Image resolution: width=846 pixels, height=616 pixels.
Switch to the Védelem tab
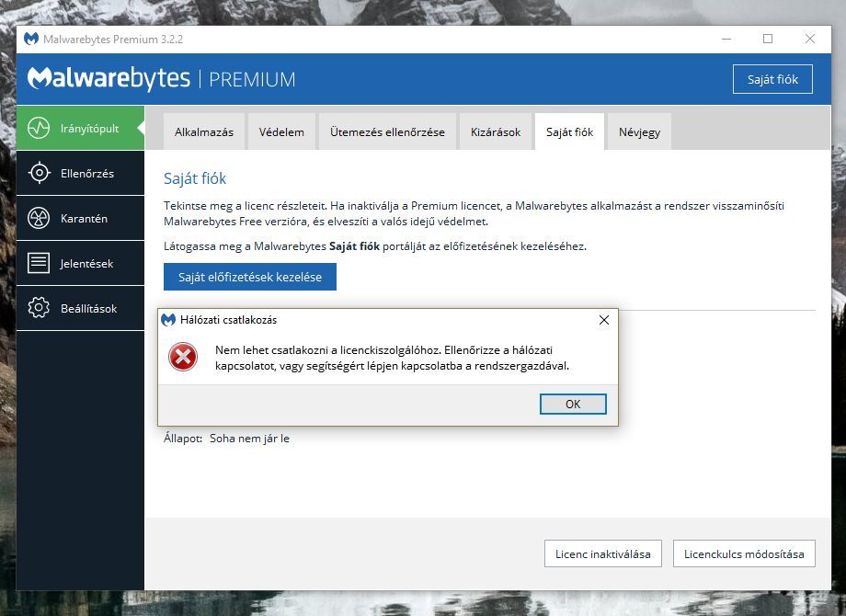pyautogui.click(x=281, y=131)
